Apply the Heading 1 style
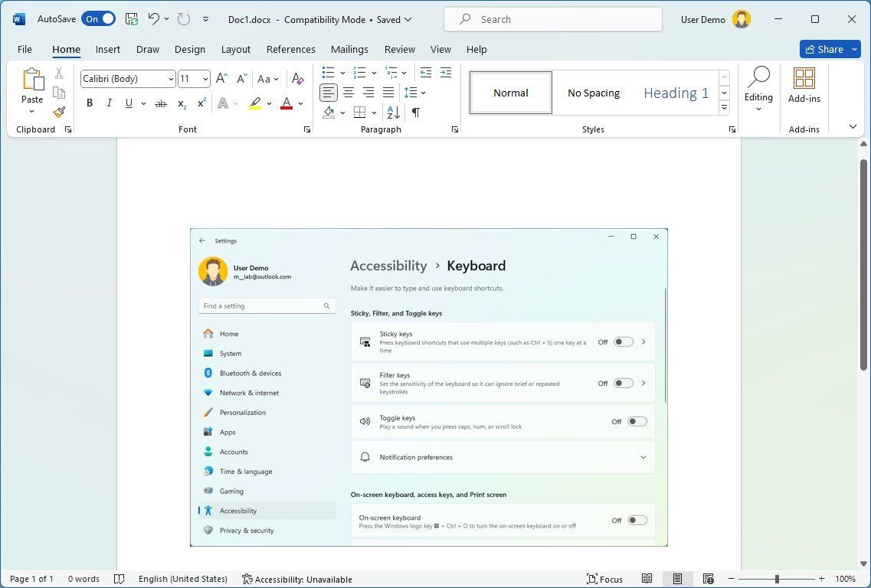The image size is (871, 588). [676, 93]
